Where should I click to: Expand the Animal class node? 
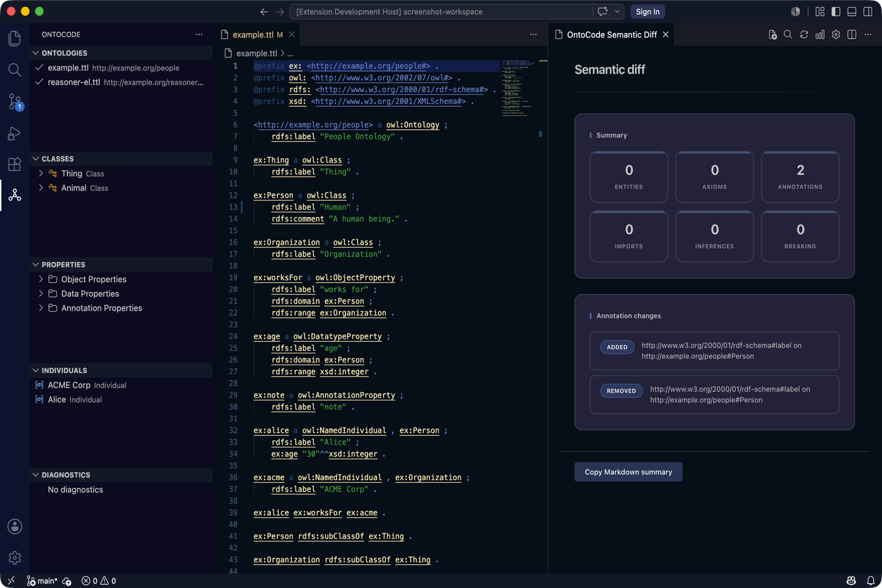pos(41,188)
